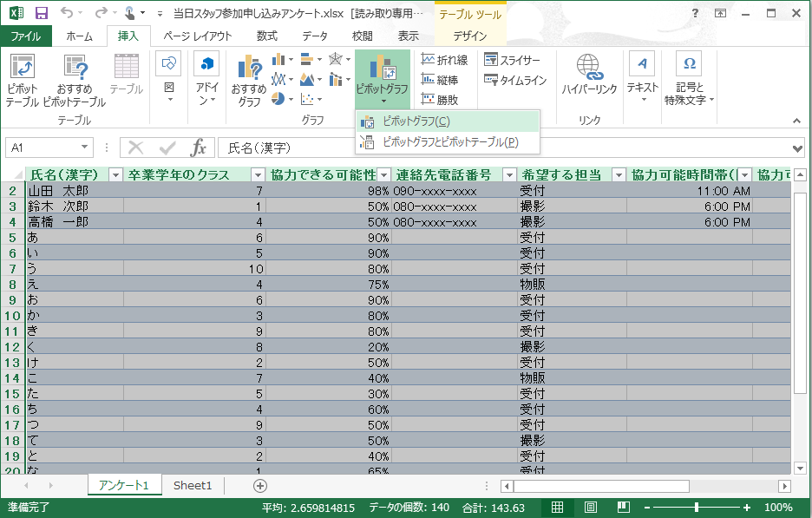The width and height of the screenshot is (812, 518).
Task: Insert an area chart
Action: 307,79
